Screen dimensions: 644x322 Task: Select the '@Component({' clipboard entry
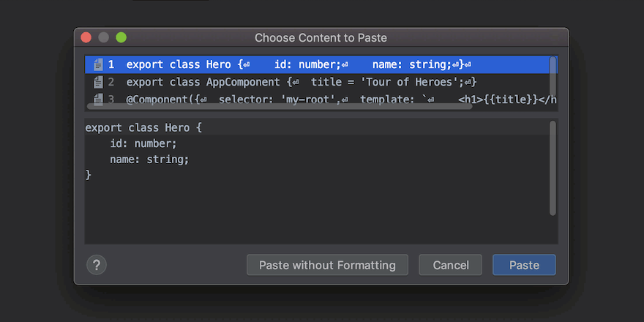[x=293, y=99]
